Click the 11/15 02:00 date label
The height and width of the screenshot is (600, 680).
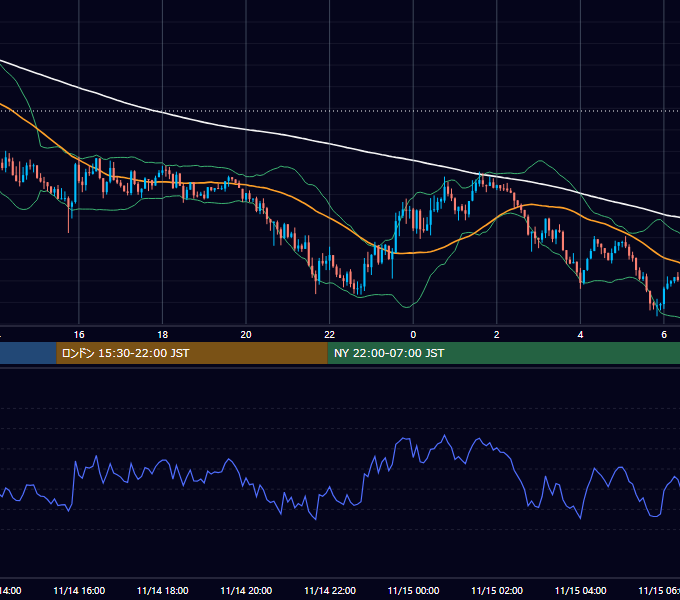tap(497, 591)
